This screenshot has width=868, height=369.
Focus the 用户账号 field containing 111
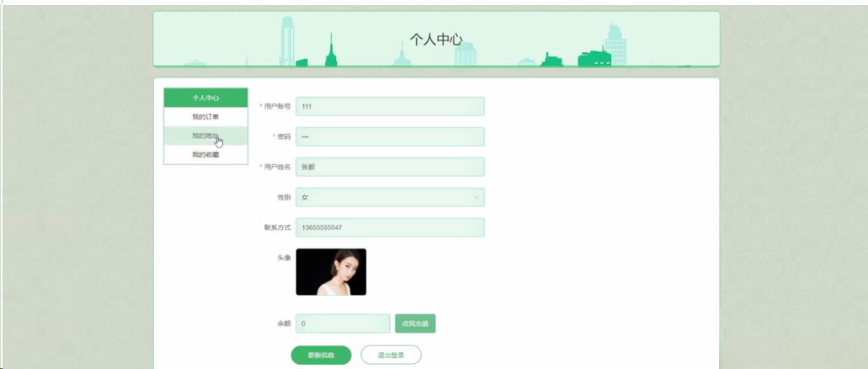tap(391, 106)
